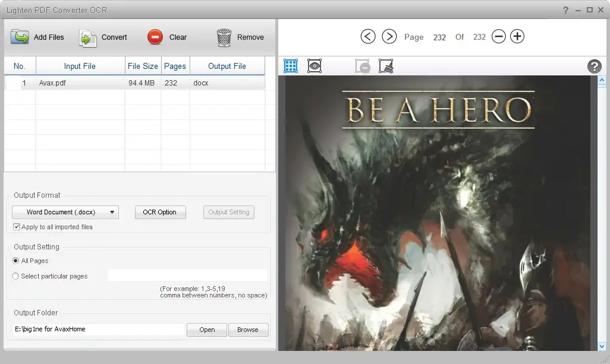
Task: Click the disabled Output Setting button
Action: pos(229,212)
